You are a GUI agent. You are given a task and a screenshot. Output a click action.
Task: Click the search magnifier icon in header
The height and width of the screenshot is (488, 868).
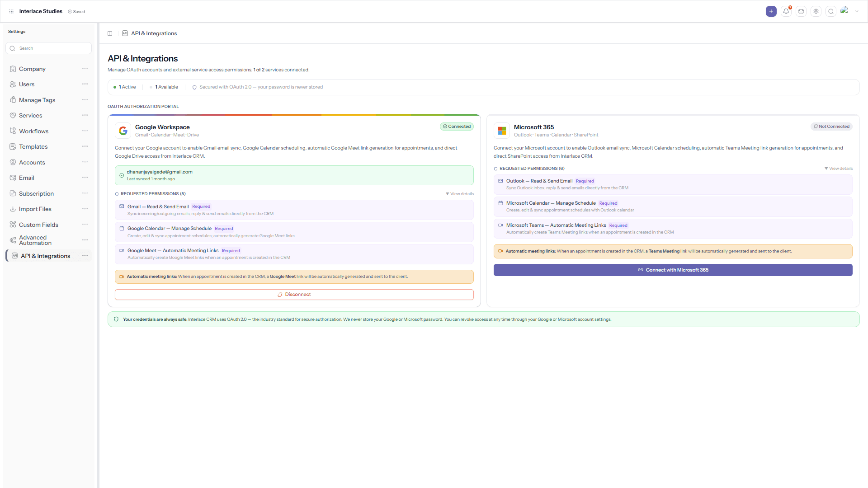click(831, 11)
